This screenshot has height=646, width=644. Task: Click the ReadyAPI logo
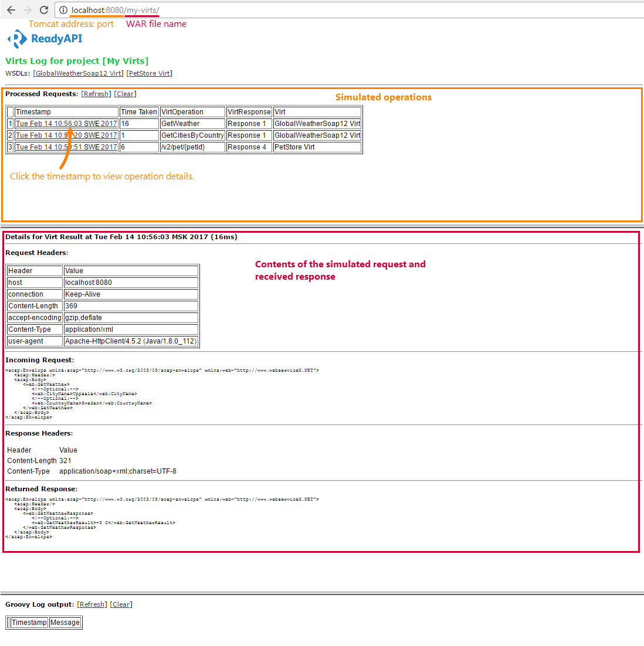click(45, 39)
